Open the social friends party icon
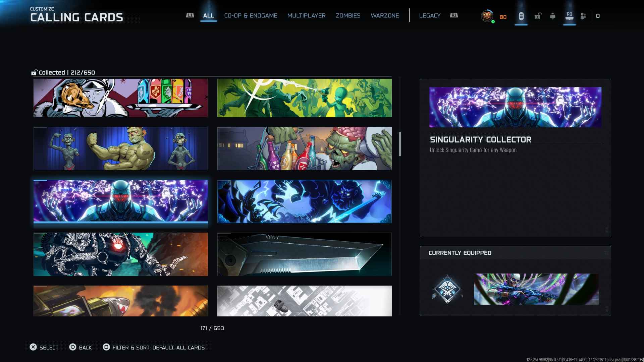The height and width of the screenshot is (362, 644). point(583,16)
